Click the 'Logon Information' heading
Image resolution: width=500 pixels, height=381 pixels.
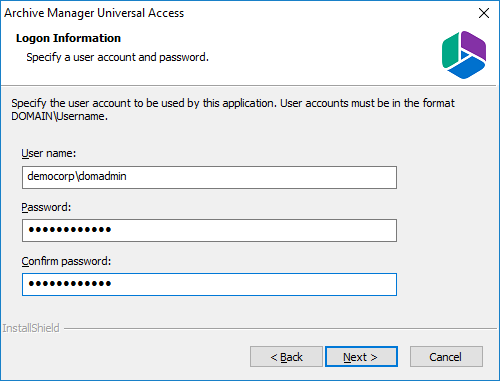tap(68, 38)
